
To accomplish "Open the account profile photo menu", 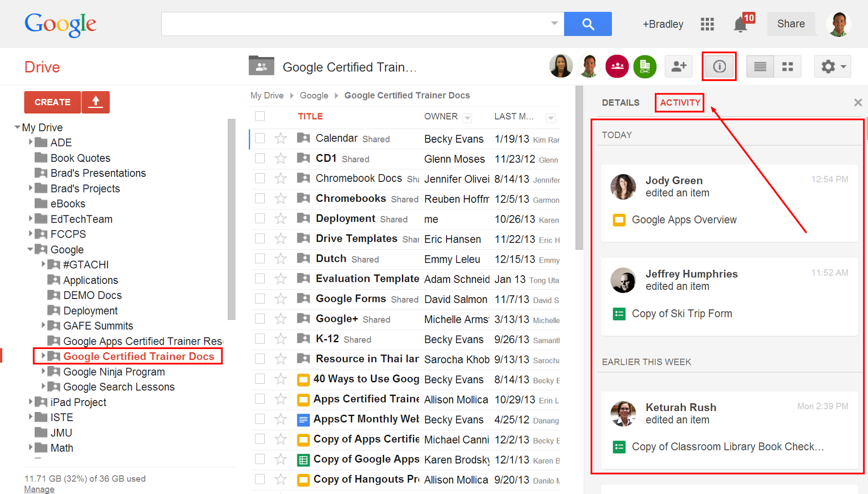I will point(839,24).
